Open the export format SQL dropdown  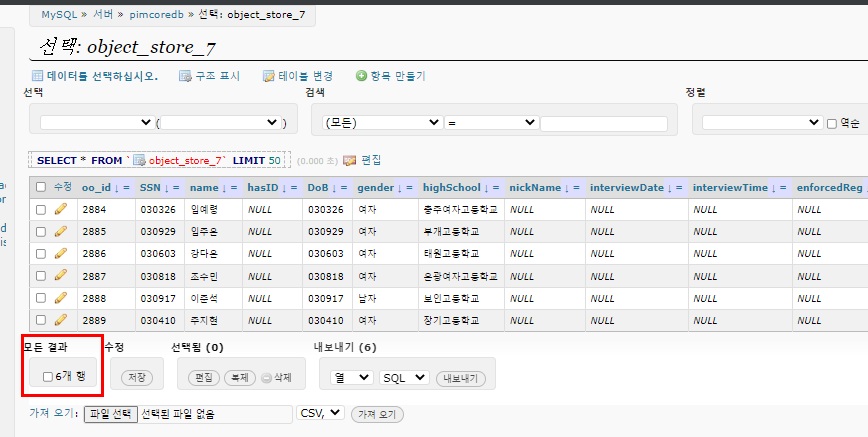pyautogui.click(x=404, y=378)
